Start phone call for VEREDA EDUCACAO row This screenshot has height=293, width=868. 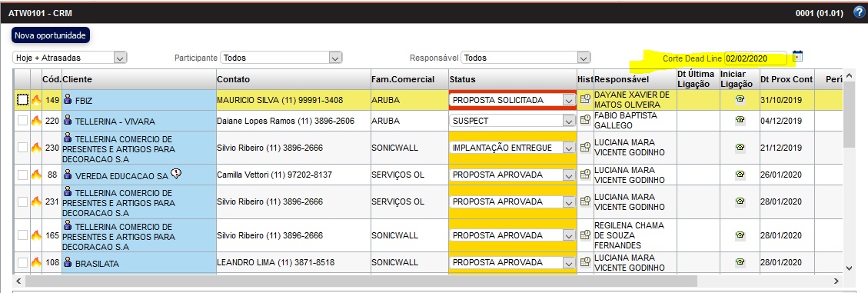click(740, 175)
